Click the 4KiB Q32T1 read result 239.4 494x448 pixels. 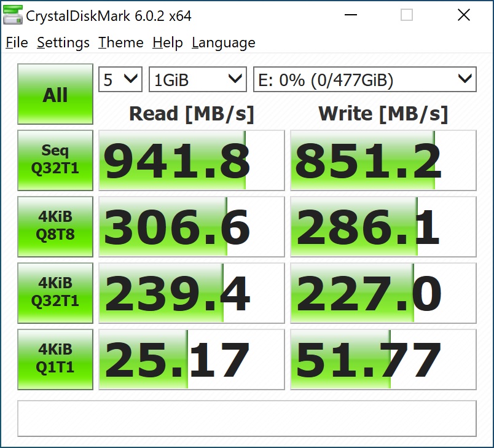[x=192, y=293]
